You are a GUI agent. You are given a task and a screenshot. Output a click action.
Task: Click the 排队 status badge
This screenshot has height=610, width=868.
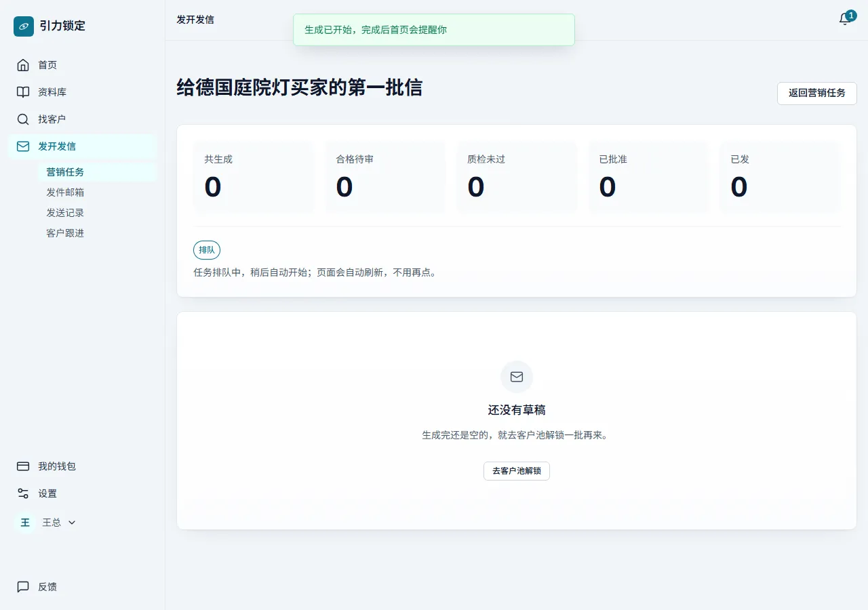207,250
